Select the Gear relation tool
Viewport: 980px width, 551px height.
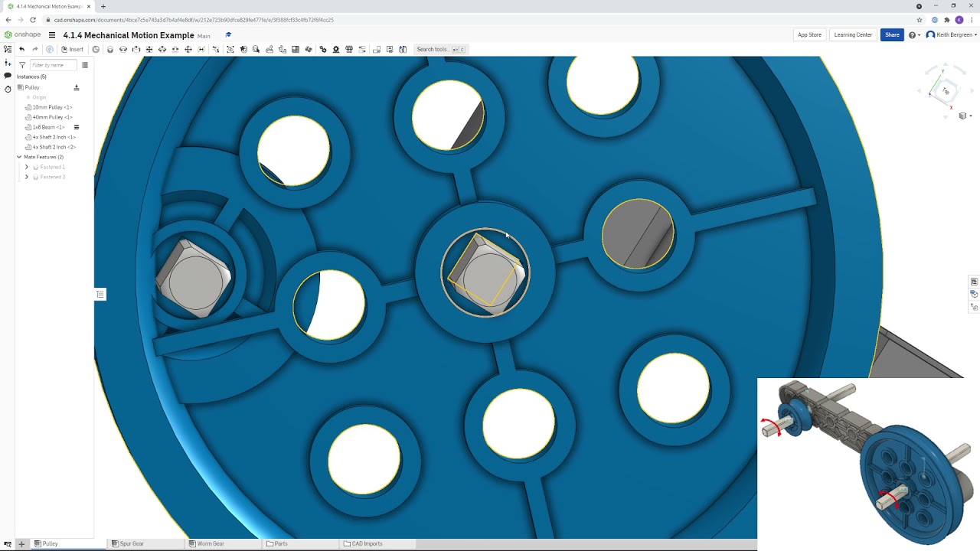(x=322, y=49)
